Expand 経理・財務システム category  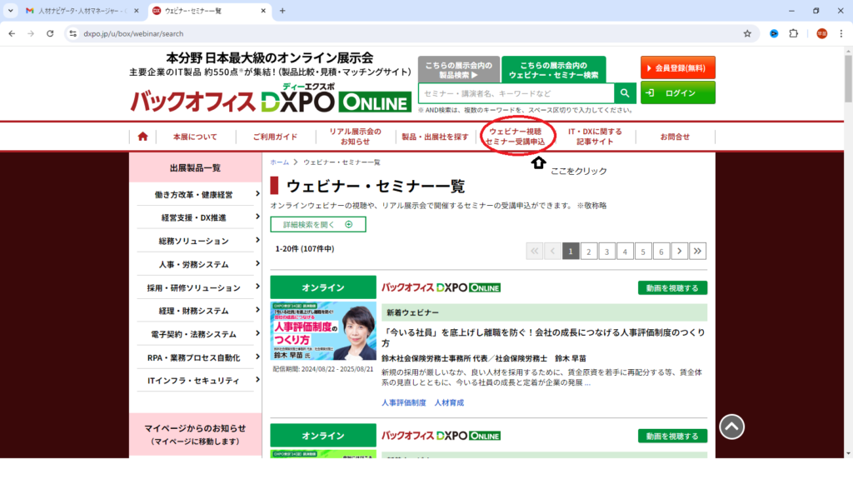pyautogui.click(x=196, y=311)
